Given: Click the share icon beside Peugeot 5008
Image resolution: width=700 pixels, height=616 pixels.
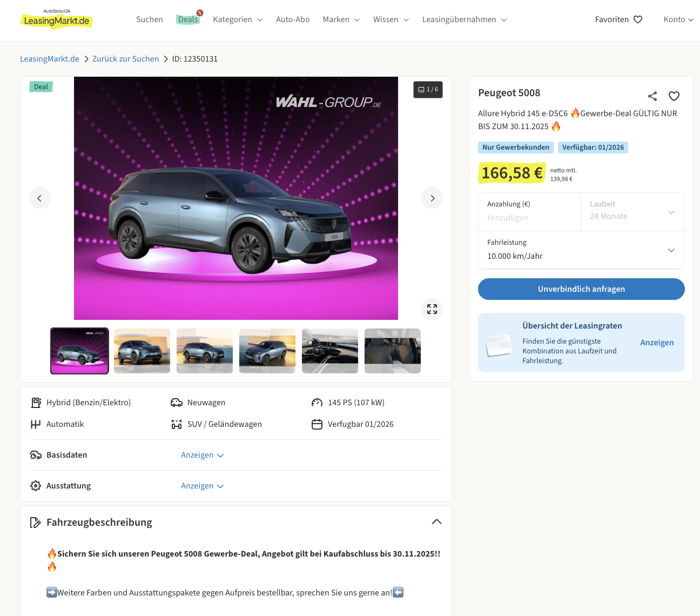Looking at the screenshot, I should (x=652, y=96).
